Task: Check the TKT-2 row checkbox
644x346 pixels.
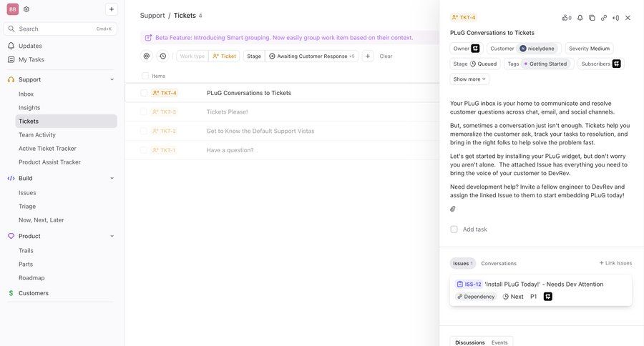Action: coord(144,131)
